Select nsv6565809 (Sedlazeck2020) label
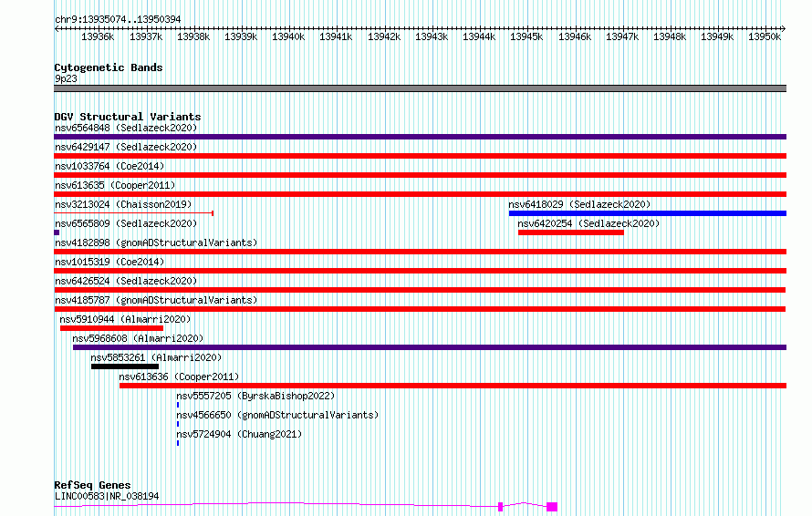Image resolution: width=812 pixels, height=516 pixels. (126, 223)
